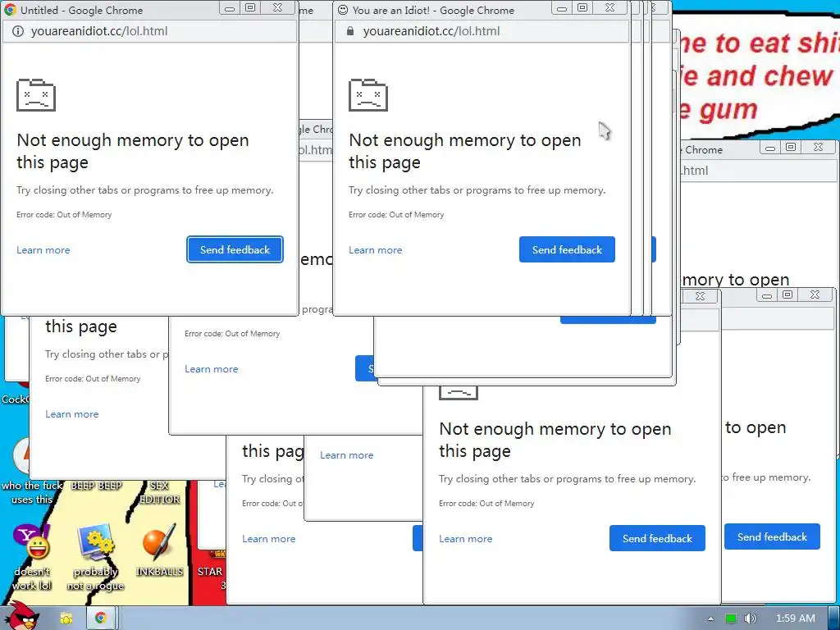The height and width of the screenshot is (630, 840).
Task: Close the right-side window titled Chrome under red banner
Action: tap(818, 148)
